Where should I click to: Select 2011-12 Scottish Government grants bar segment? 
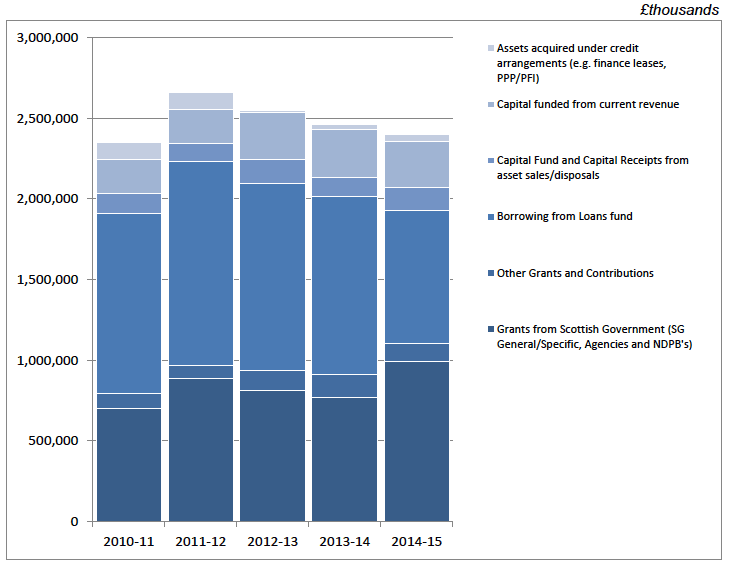point(201,450)
